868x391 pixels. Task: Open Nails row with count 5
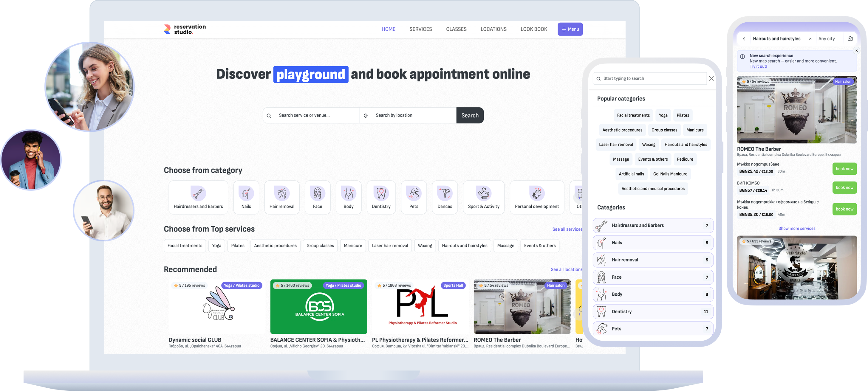(653, 243)
